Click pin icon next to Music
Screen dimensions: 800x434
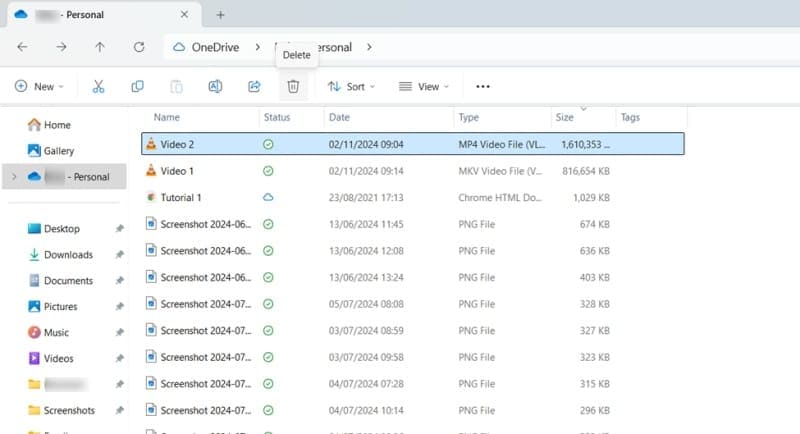click(x=119, y=333)
